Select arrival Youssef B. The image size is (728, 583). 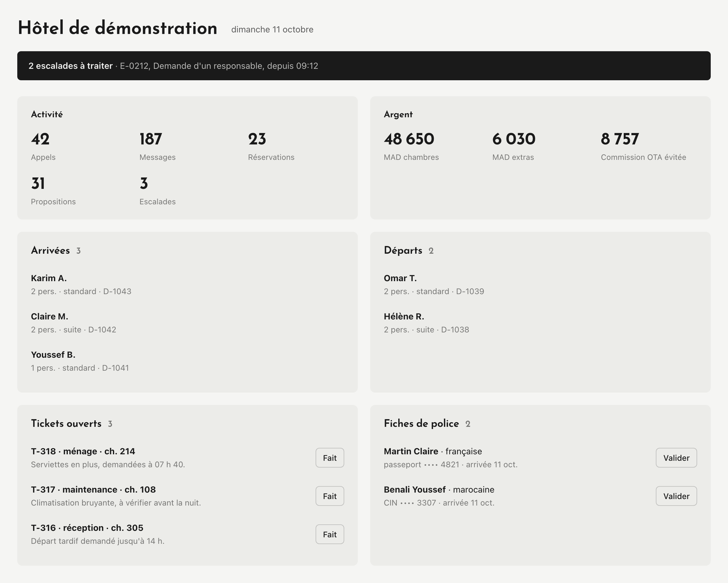click(53, 355)
